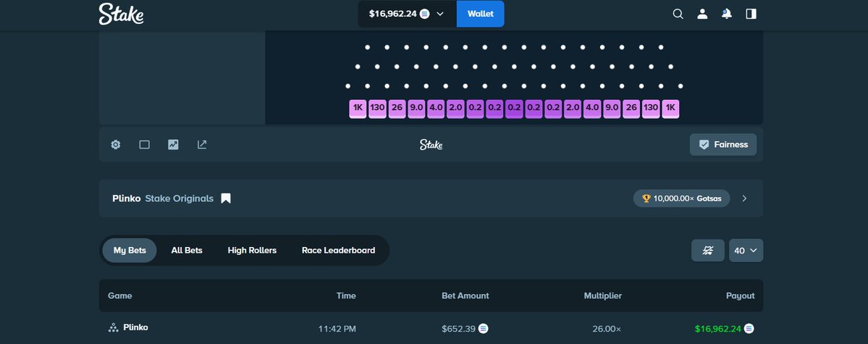The image size is (868, 344).
Task: Click the leftmost 130 multiplier slot
Action: (x=378, y=109)
